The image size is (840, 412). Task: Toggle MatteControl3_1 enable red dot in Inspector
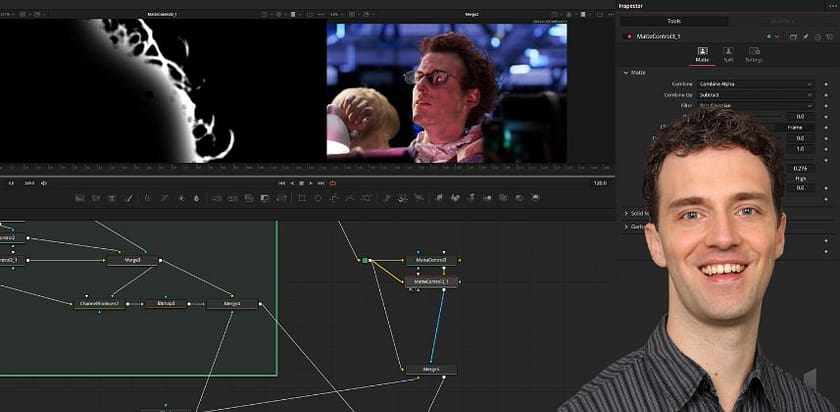point(629,36)
